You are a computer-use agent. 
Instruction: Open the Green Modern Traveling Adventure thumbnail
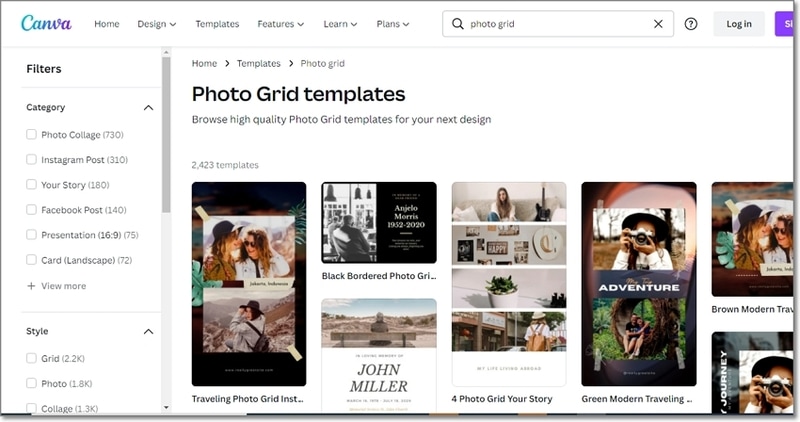(x=639, y=284)
